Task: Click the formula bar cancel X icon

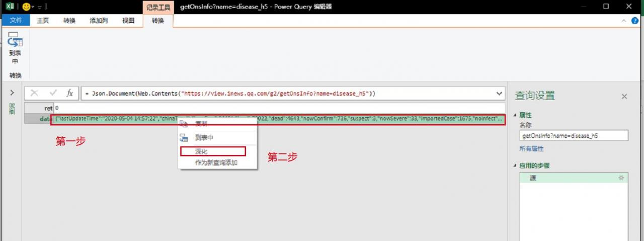Action: (x=34, y=93)
